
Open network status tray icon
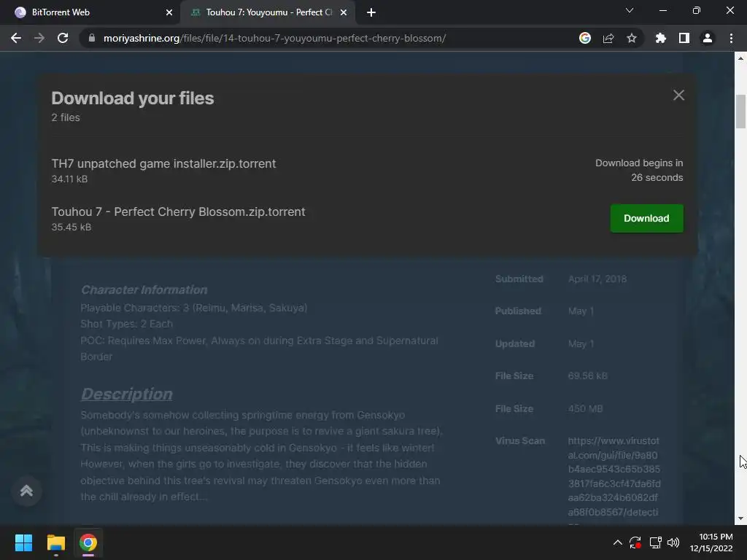(655, 542)
